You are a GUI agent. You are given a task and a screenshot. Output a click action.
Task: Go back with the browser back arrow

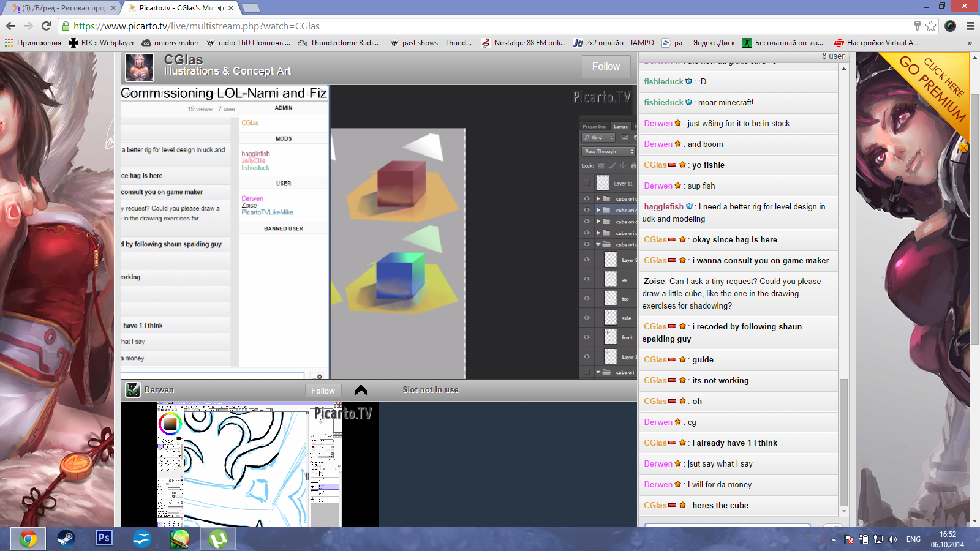(x=10, y=26)
